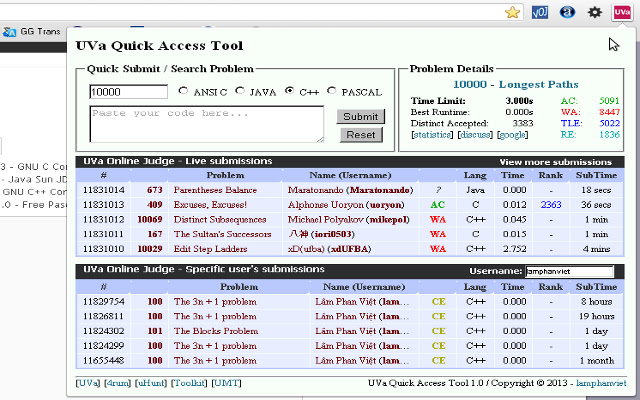The image size is (640, 400).
Task: Click problem number 673 in live submissions
Action: [155, 190]
